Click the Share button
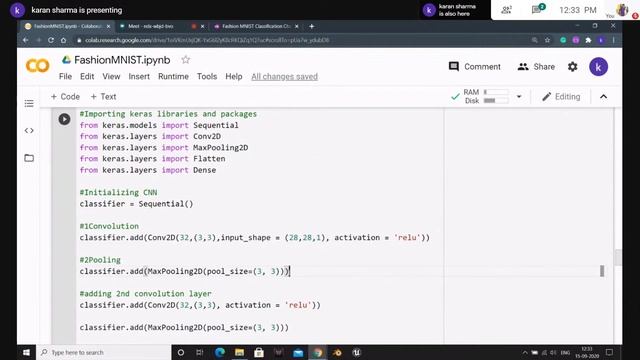Screen dimensions: 640x360 [536, 67]
